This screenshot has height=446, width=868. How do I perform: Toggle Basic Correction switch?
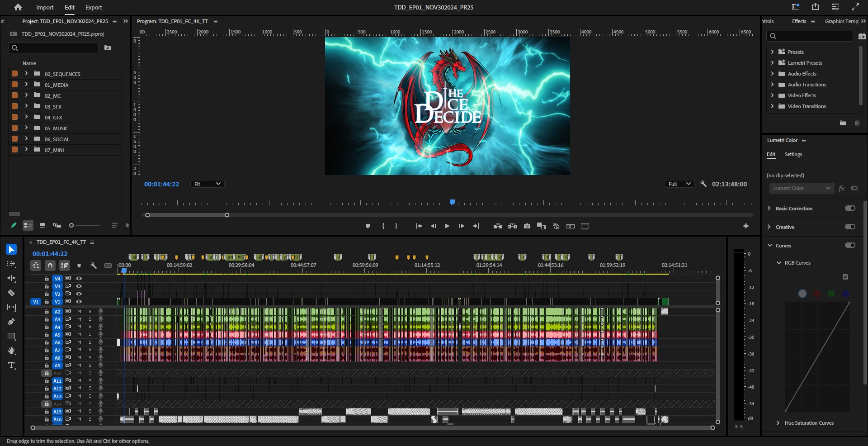(850, 208)
